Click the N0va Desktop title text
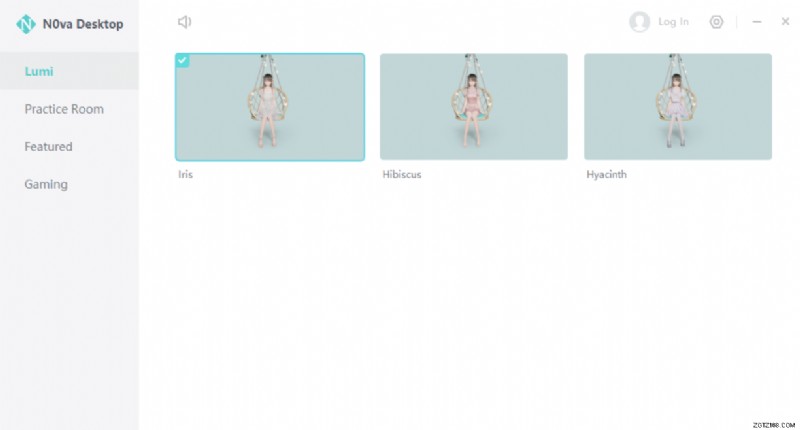 tap(83, 23)
